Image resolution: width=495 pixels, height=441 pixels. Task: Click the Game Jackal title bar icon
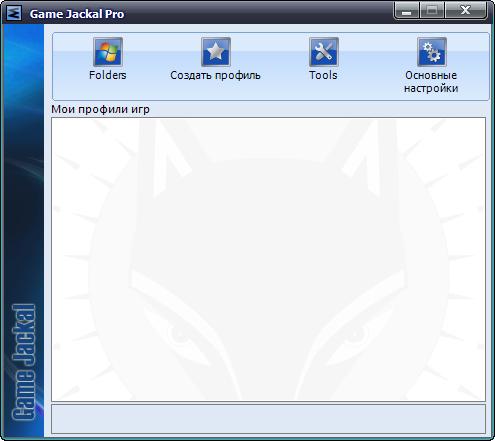[x=14, y=14]
